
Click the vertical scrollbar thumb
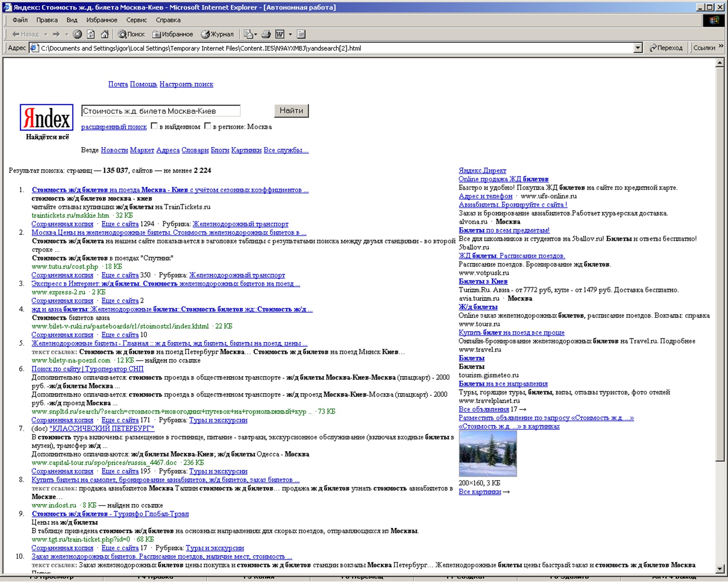click(x=720, y=263)
